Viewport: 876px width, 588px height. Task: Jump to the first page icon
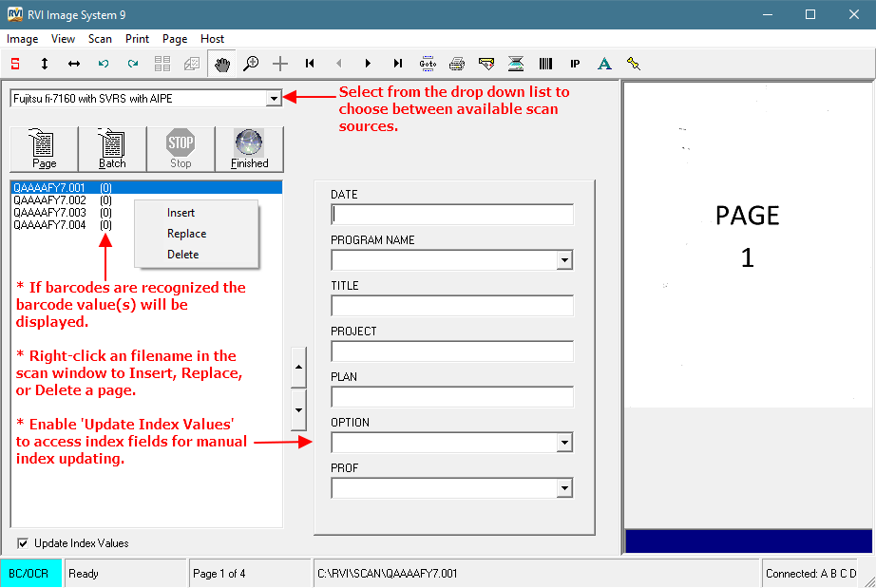[310, 64]
